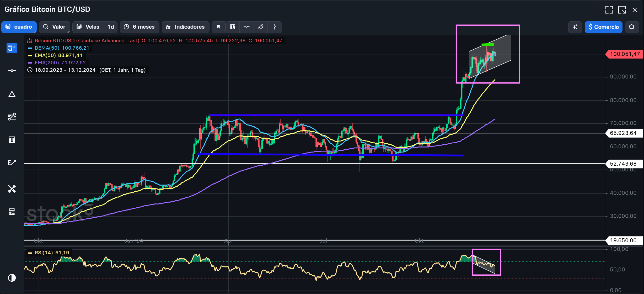
Task: Toggle fullscreen chart view
Action: pos(609,10)
